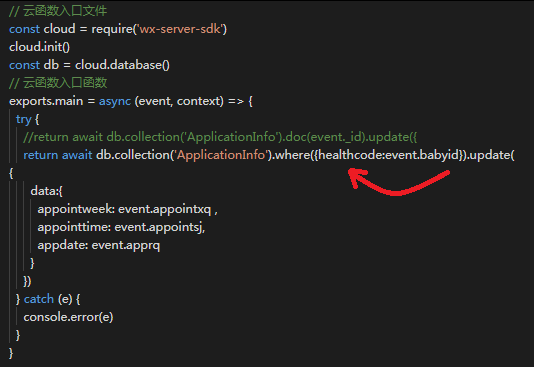Viewport: 534px width, 367px height.
Task: Click the string 'wx-server-sdk'
Action: point(180,29)
